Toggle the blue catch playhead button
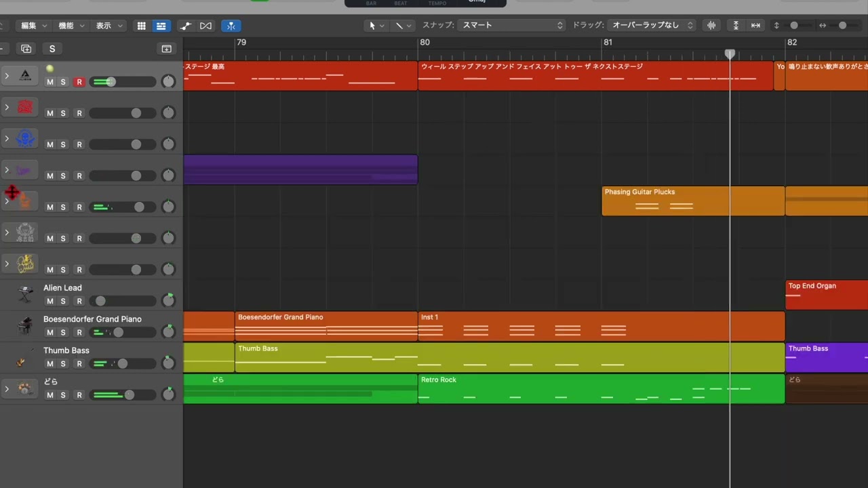This screenshot has height=488, width=868. [x=231, y=26]
